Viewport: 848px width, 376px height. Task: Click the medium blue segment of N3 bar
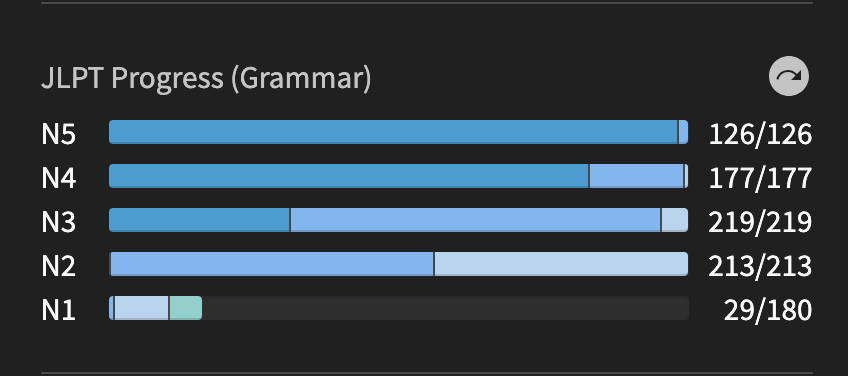(x=475, y=220)
